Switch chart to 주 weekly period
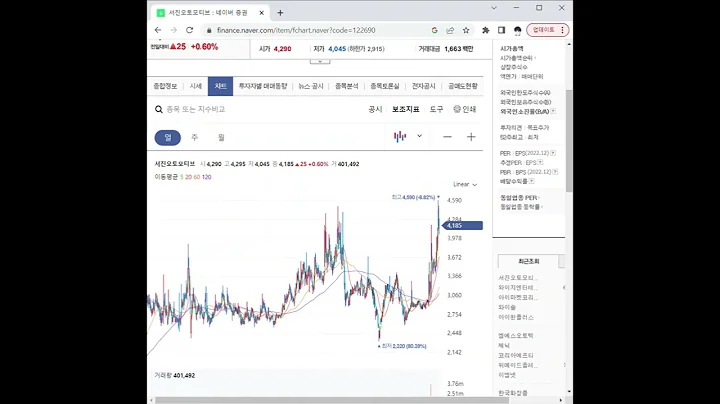Screen dimensions: 720x404 point(195,137)
